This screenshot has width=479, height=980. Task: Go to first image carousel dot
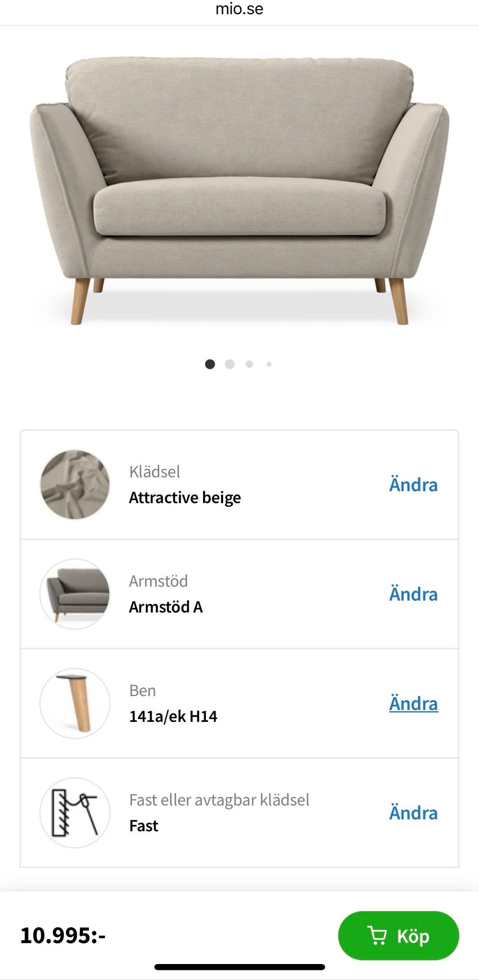pyautogui.click(x=210, y=364)
